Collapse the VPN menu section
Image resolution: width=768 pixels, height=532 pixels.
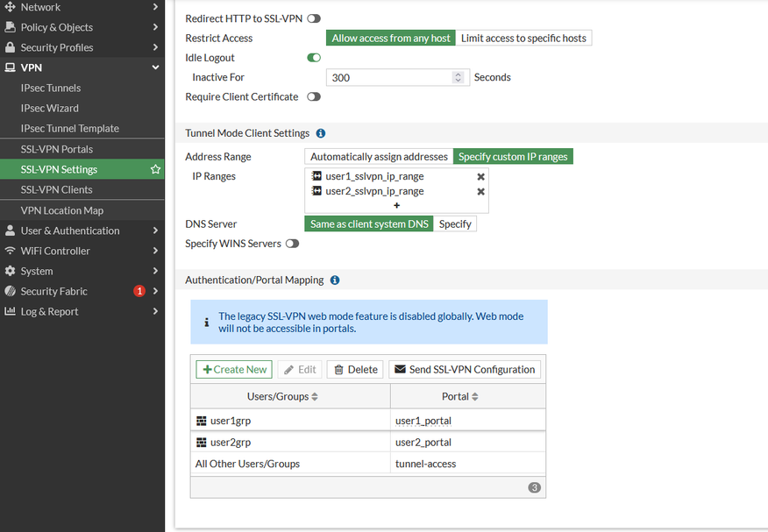coord(155,67)
